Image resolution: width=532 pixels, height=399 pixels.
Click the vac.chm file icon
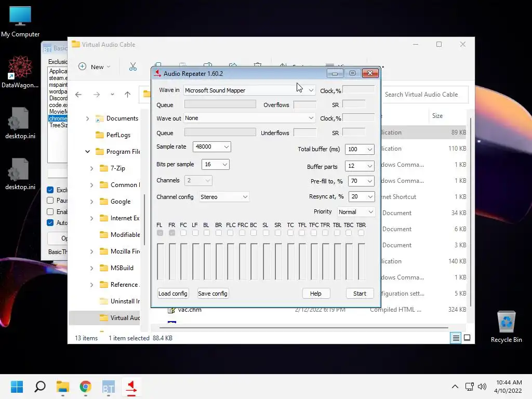click(x=171, y=310)
